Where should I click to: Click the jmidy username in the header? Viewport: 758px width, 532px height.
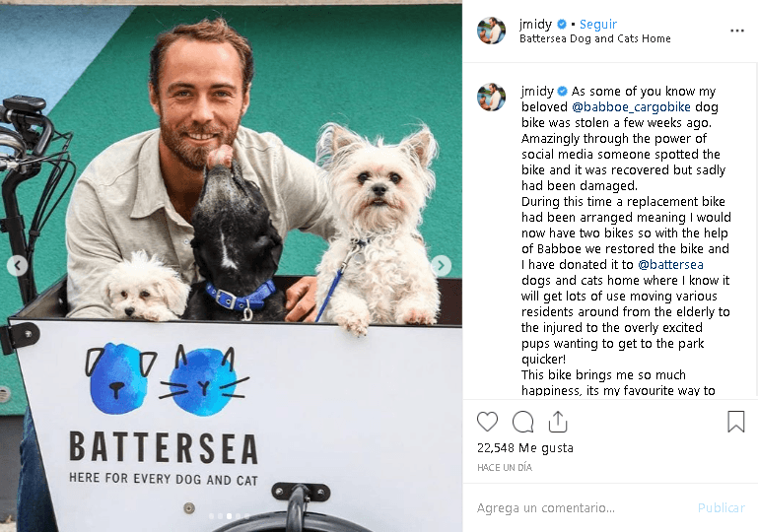tap(535, 24)
